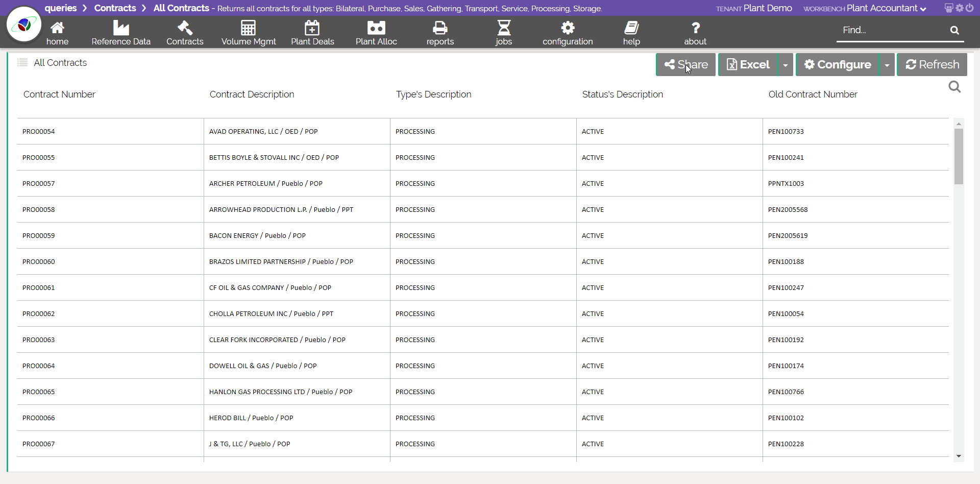The image size is (980, 484).
Task: Open Volume Mgmt calculator icon
Action: point(248,28)
